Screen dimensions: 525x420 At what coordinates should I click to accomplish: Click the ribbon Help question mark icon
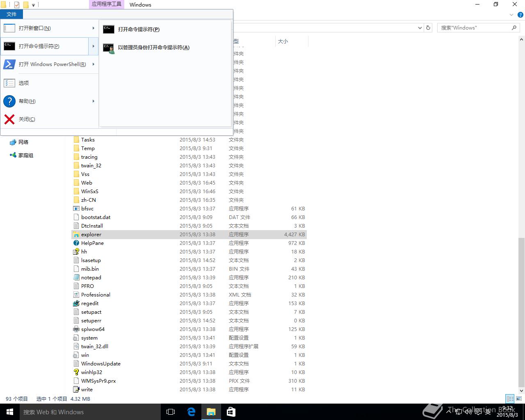[520, 15]
